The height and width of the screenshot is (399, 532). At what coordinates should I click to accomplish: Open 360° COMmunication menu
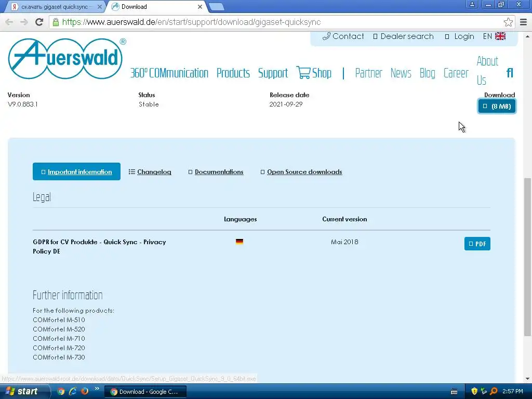169,73
